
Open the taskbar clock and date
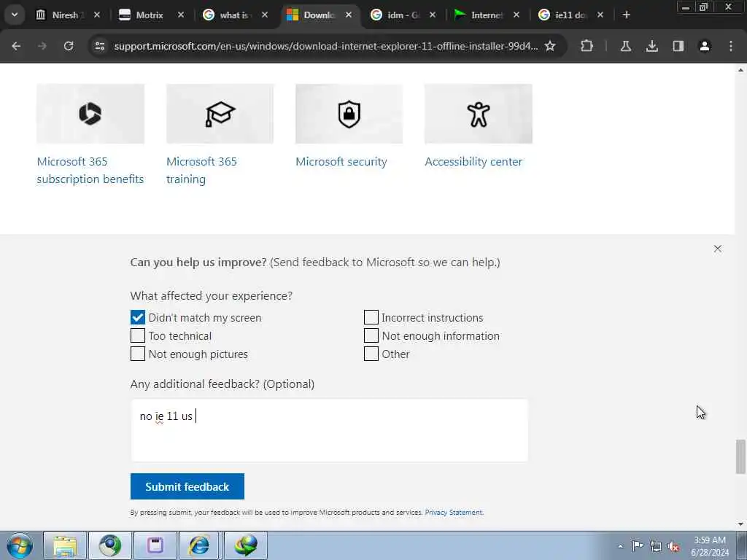coord(710,546)
